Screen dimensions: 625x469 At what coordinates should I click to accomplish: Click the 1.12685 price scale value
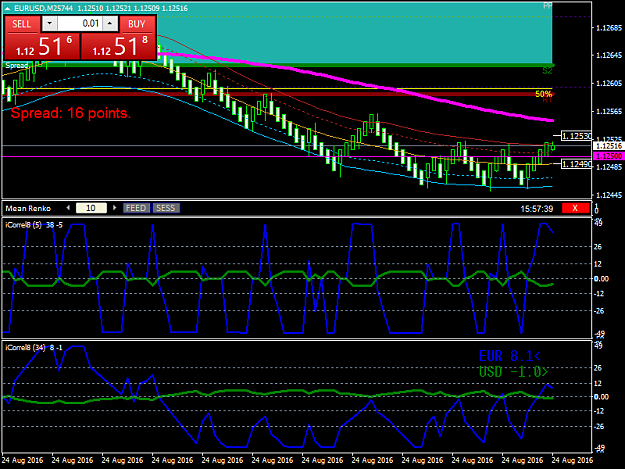609,28
